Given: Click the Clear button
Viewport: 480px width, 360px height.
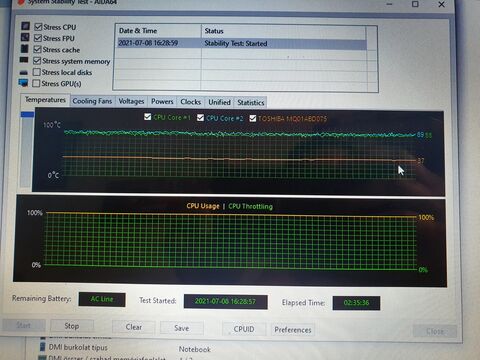Looking at the screenshot, I should coord(134,327).
